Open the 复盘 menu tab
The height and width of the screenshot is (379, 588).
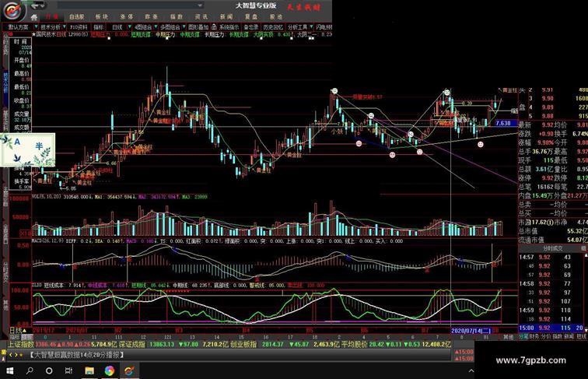[251, 17]
